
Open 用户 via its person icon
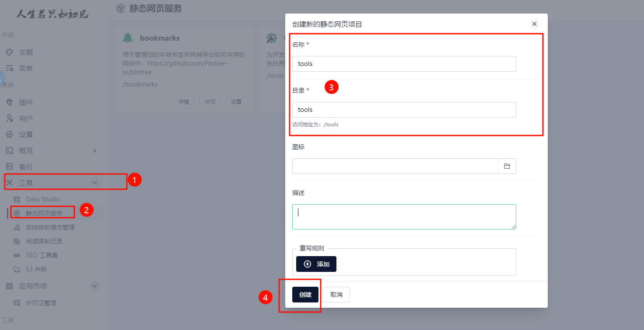[x=9, y=118]
